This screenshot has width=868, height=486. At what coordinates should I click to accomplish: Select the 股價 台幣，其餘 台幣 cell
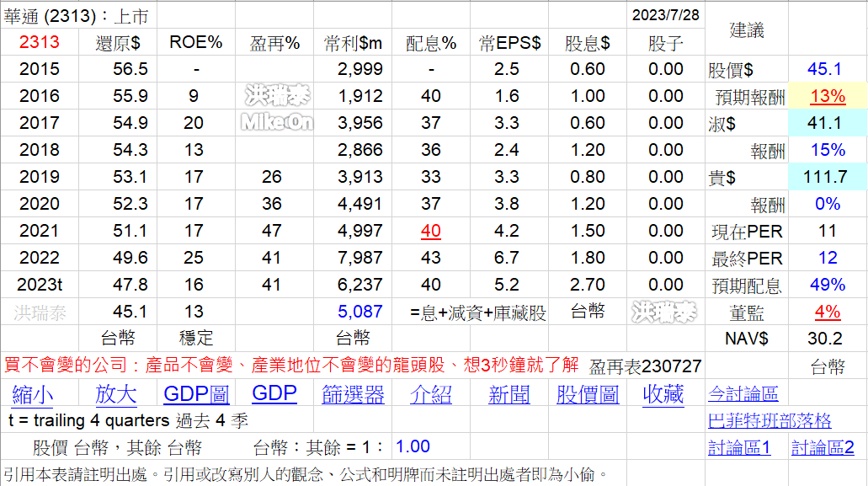click(x=117, y=447)
